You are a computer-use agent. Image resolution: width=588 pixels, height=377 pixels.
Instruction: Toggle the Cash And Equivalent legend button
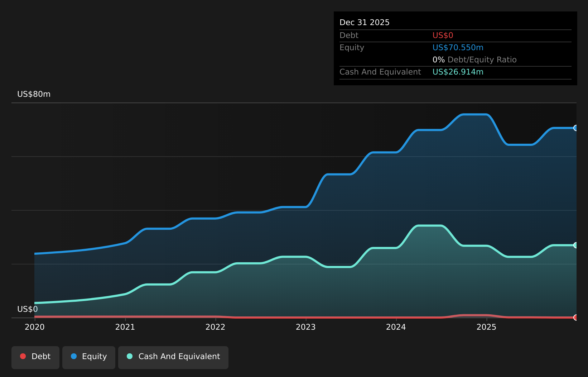click(x=173, y=357)
